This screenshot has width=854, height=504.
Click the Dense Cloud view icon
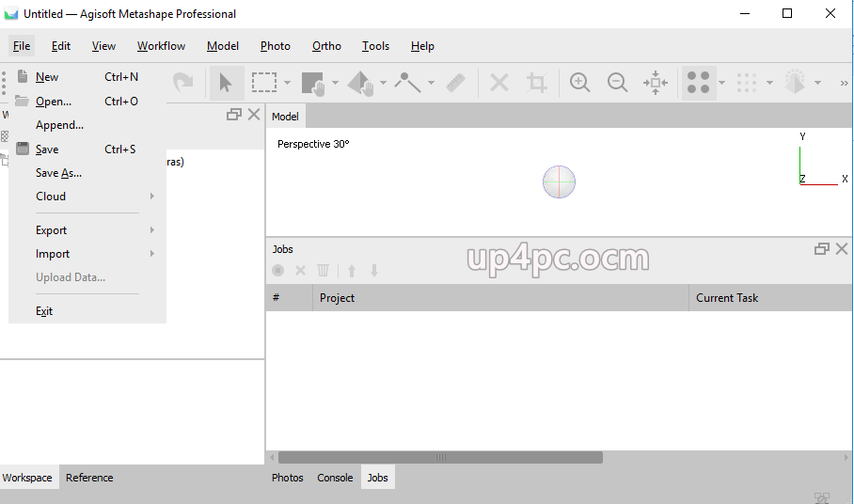[x=746, y=83]
